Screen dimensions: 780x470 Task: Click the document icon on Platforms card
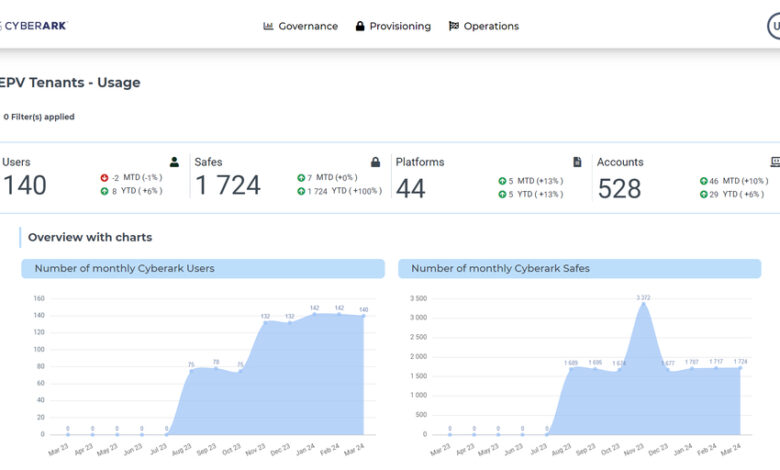[577, 162]
